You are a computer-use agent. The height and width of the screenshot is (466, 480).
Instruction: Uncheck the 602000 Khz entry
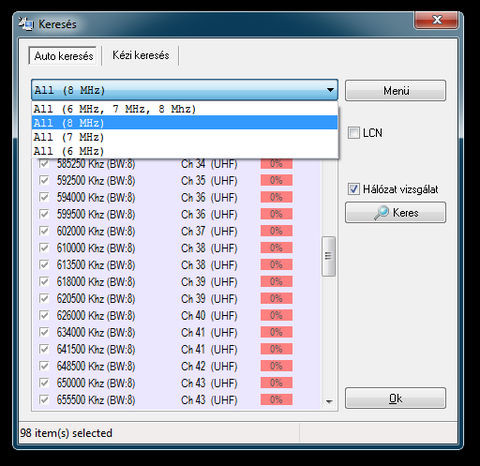click(x=44, y=231)
